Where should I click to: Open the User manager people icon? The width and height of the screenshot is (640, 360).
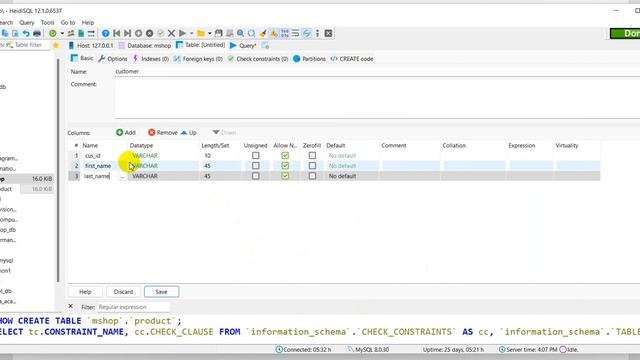(x=71, y=33)
